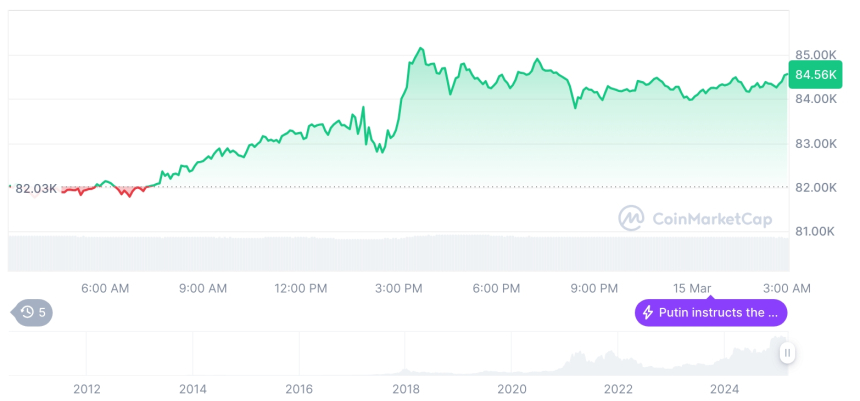The image size is (860, 401).
Task: Select the 9:00 PM time axis label
Action: tap(594, 288)
